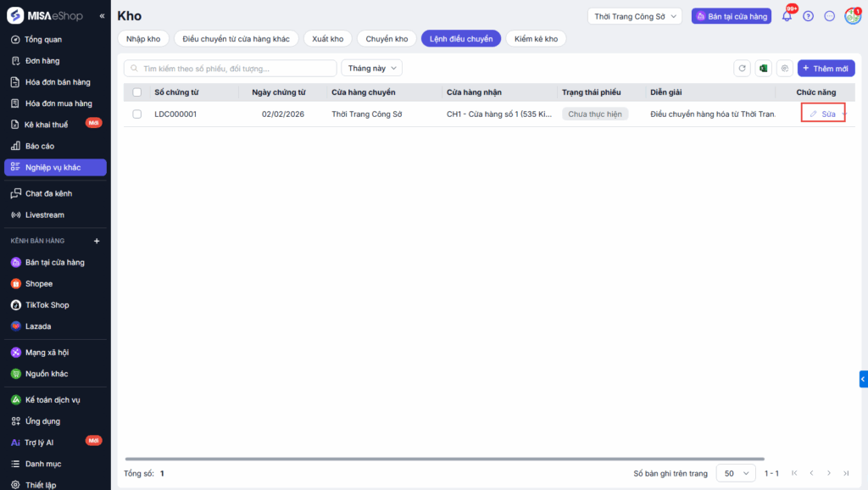Open Mạng xã hội channel
This screenshot has width=868, height=490.
(47, 352)
